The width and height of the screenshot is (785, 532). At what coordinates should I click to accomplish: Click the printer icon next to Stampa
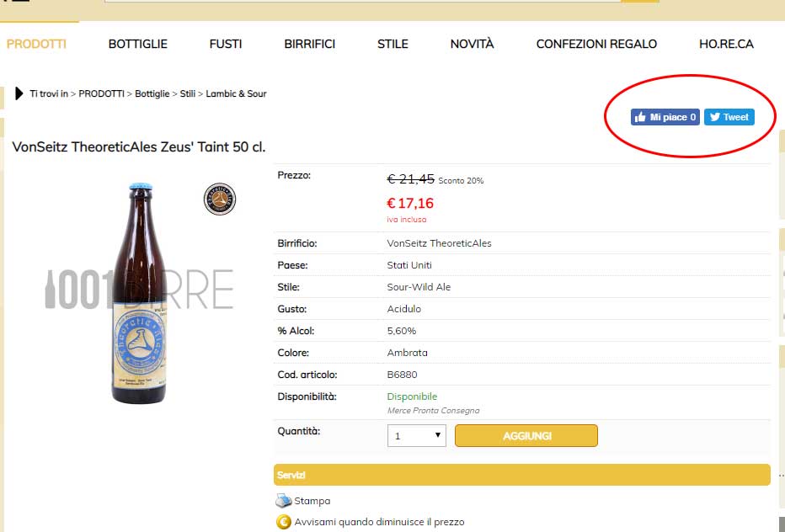[283, 501]
